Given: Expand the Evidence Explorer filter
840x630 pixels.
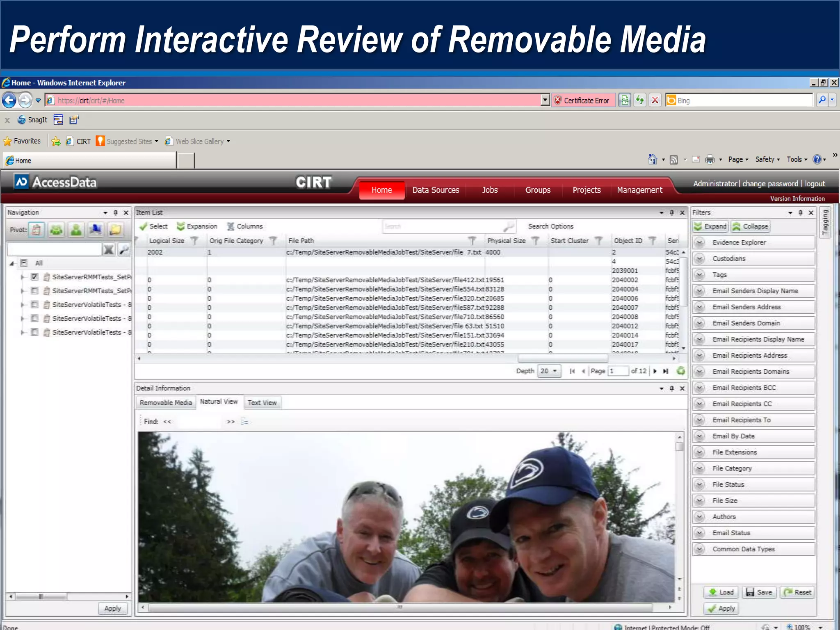Looking at the screenshot, I should (x=700, y=242).
